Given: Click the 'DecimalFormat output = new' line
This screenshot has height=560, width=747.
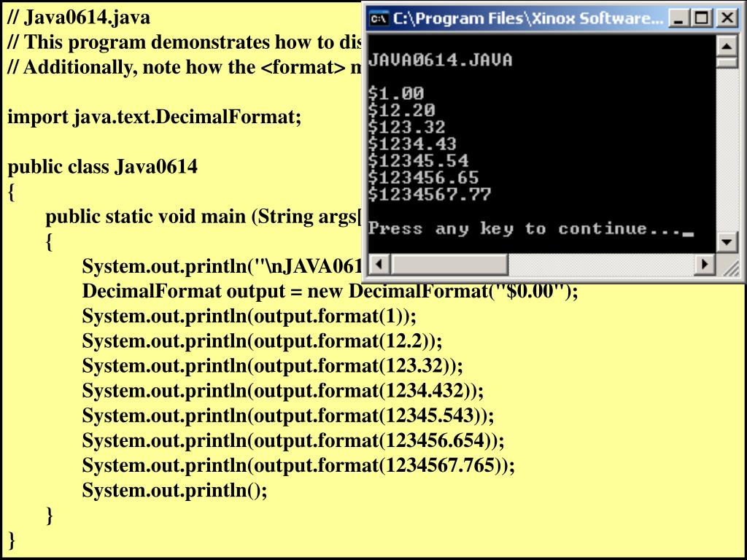Looking at the screenshot, I should click(330, 291).
